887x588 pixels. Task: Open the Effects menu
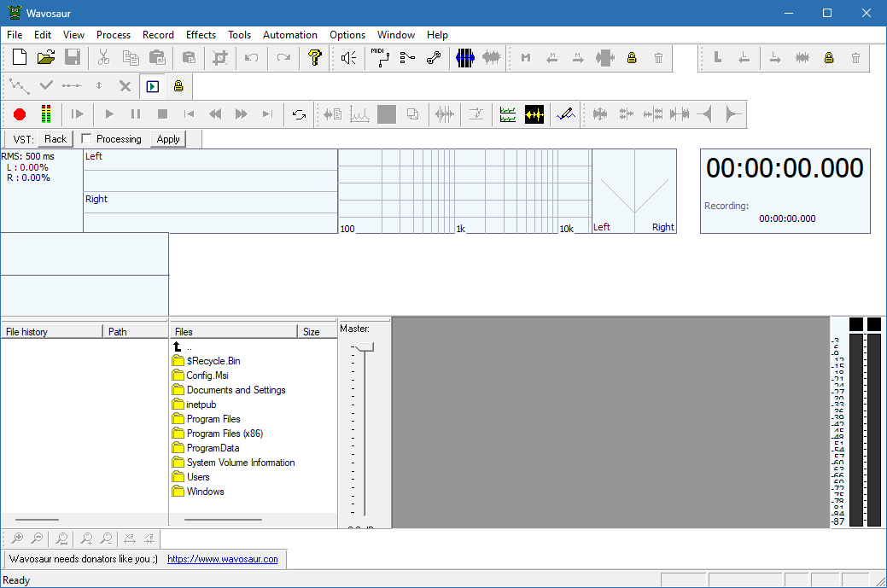[x=201, y=34]
